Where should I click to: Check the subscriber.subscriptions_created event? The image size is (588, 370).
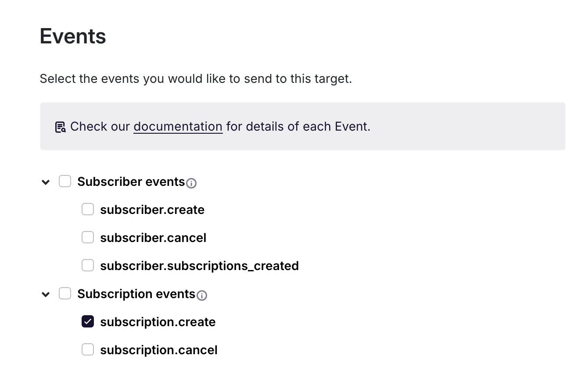[88, 265]
